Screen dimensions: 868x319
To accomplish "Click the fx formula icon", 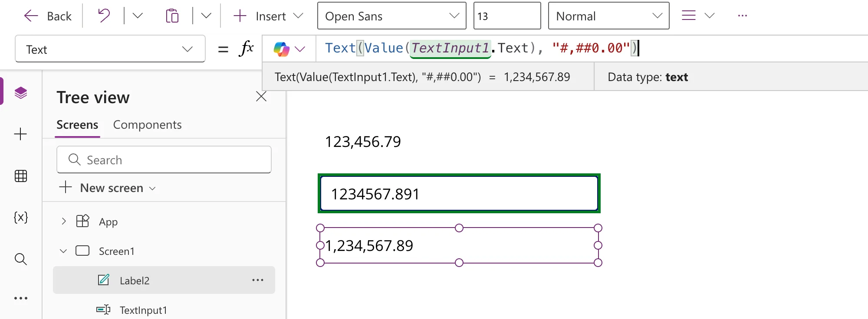I will 246,49.
